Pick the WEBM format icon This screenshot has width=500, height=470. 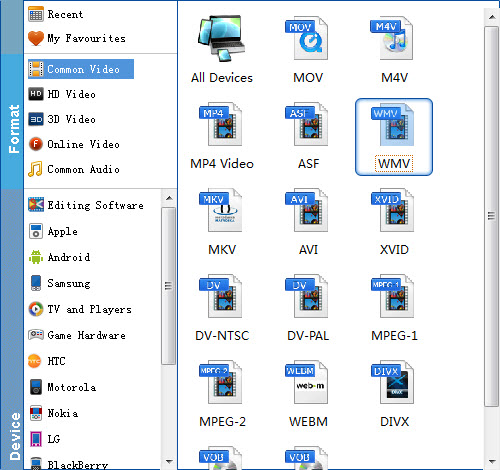[307, 382]
